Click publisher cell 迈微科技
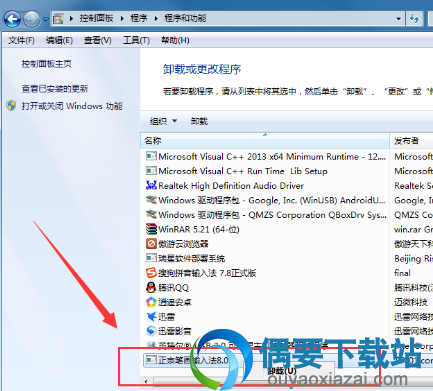The image size is (433, 391). click(x=411, y=302)
